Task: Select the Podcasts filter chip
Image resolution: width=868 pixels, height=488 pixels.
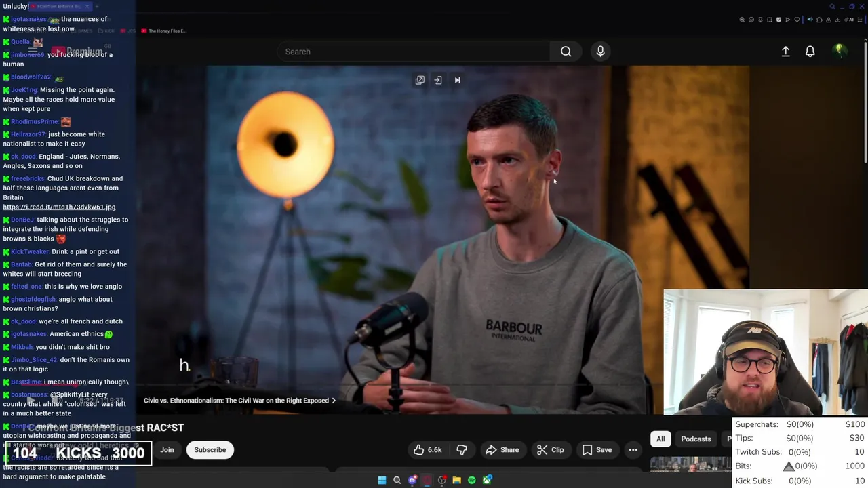Action: (696, 439)
